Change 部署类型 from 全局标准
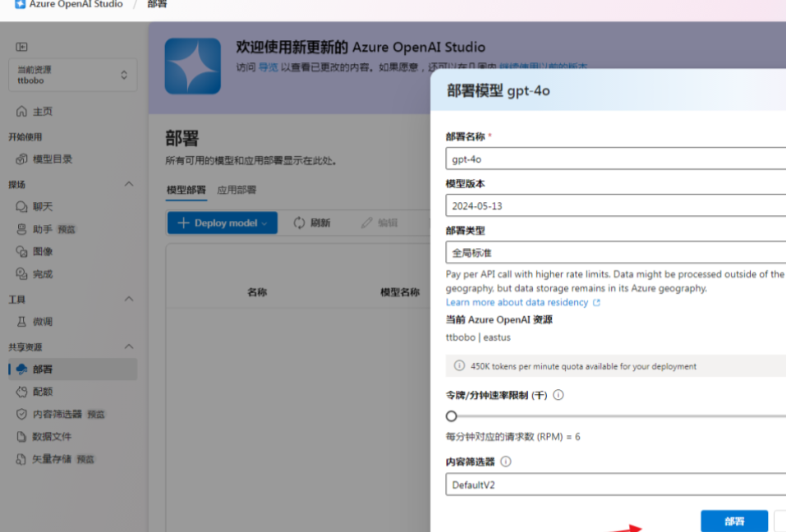 [x=612, y=252]
